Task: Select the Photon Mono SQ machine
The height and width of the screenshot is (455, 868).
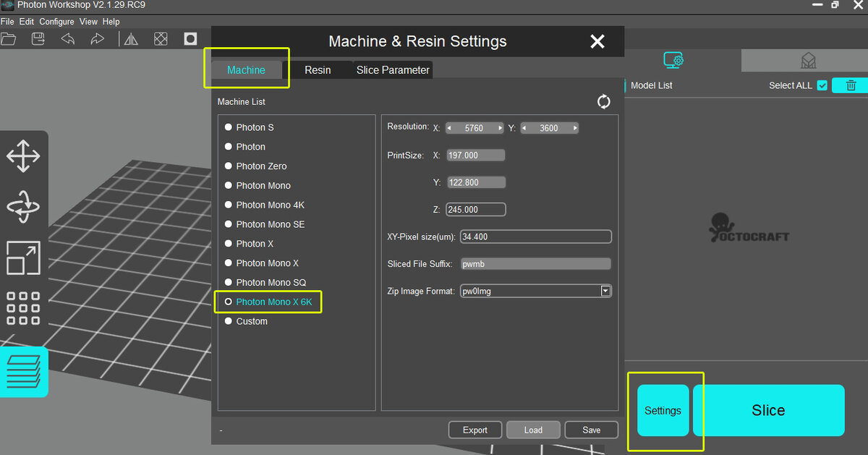Action: (x=265, y=283)
